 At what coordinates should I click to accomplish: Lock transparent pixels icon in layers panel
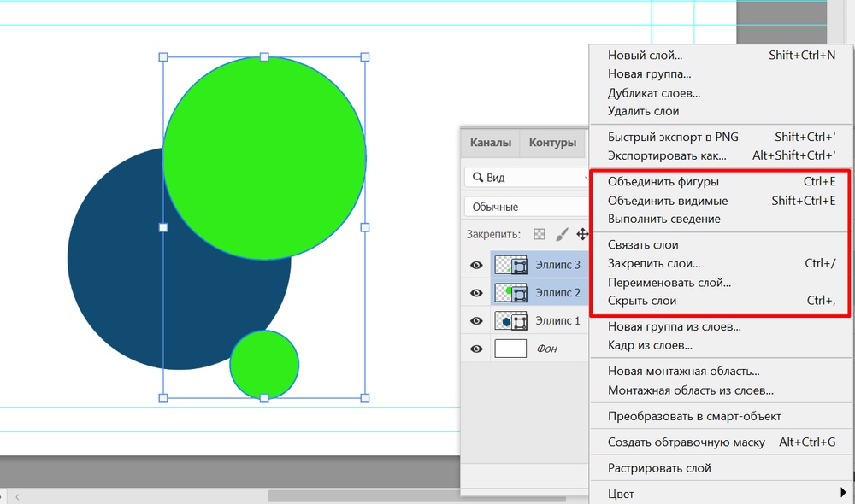[x=539, y=234]
